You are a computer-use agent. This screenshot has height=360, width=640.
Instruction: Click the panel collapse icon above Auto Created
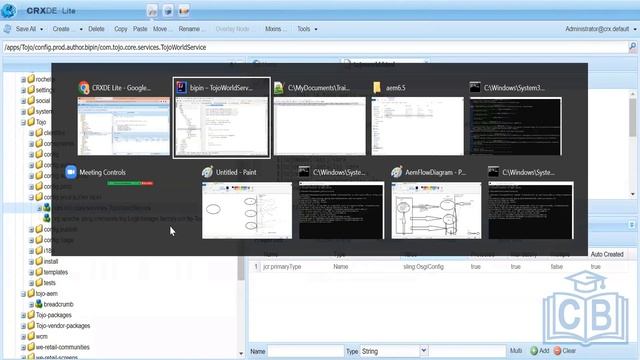(x=632, y=225)
